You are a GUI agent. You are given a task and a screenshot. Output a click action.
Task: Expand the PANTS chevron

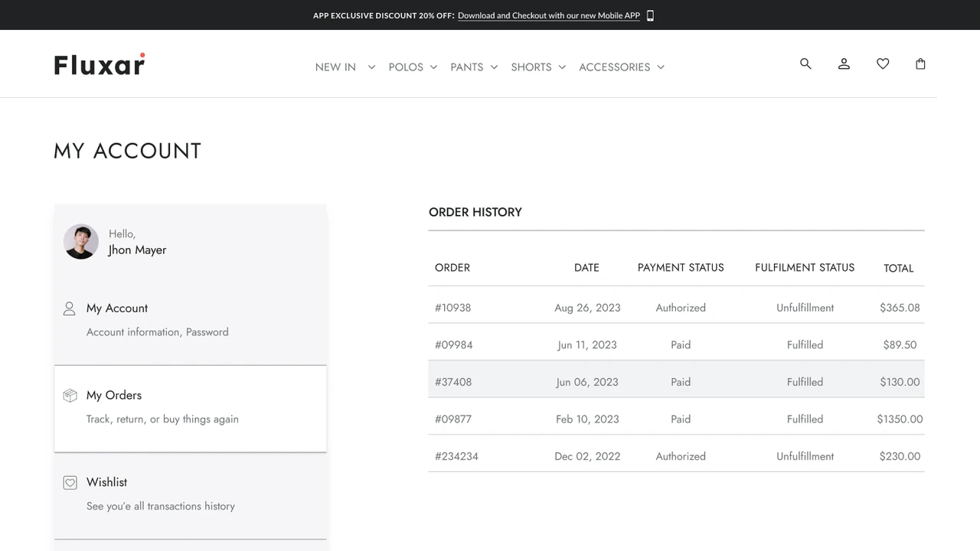pyautogui.click(x=494, y=67)
